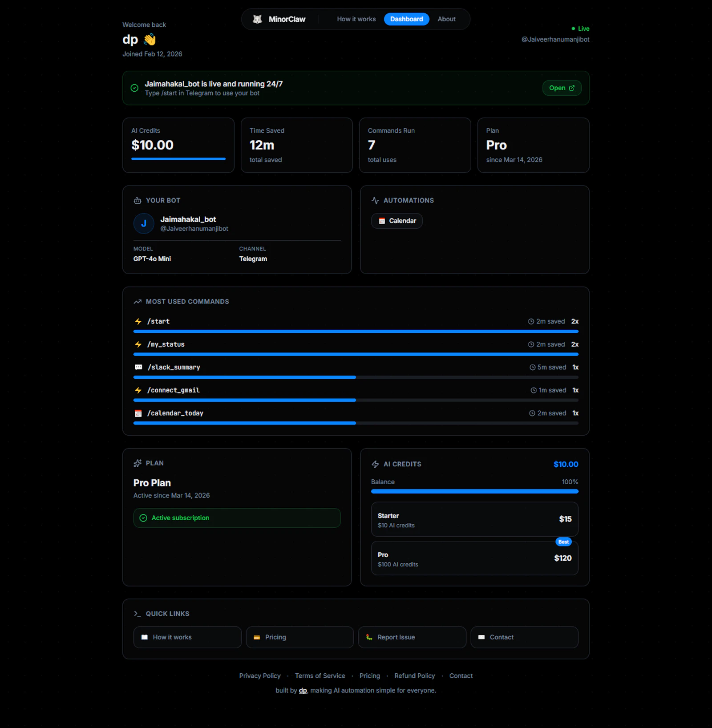The image size is (712, 728).
Task: Click the @Jaiveerhanumanjibot handle at top right
Action: coord(555,40)
